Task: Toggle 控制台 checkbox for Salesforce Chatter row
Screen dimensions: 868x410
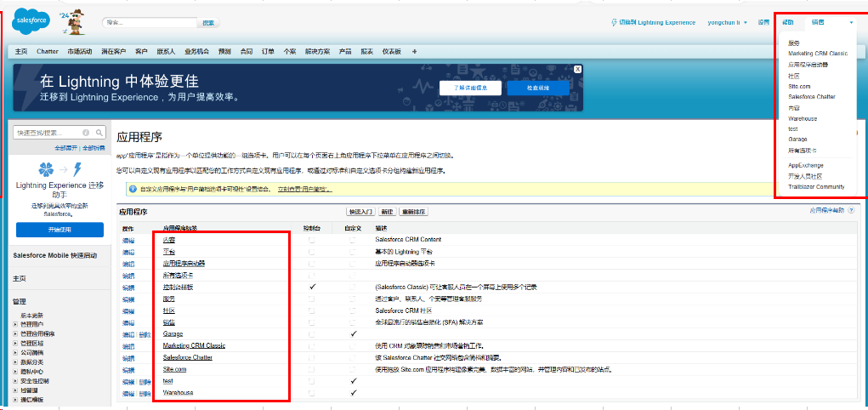Action: pos(312,357)
